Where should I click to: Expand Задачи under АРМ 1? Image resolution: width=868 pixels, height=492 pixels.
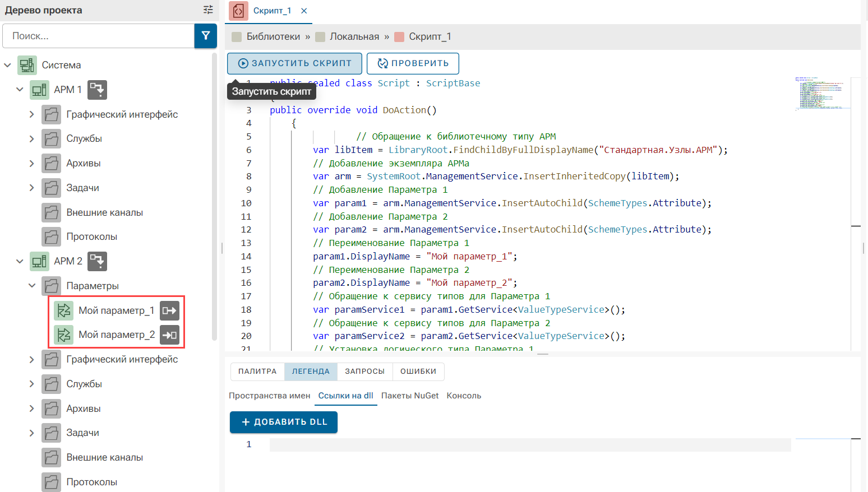coord(32,188)
